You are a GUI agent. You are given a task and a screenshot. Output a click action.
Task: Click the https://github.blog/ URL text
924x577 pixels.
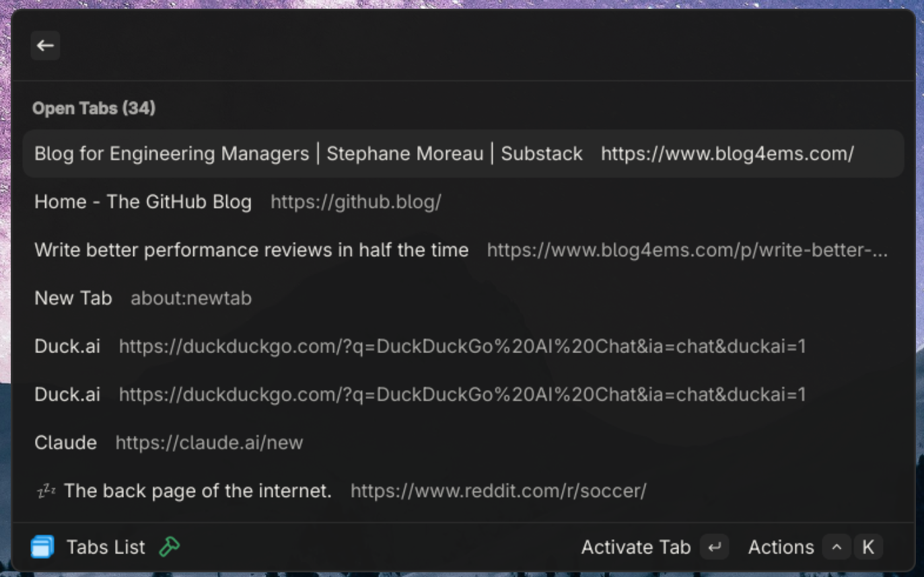(356, 202)
